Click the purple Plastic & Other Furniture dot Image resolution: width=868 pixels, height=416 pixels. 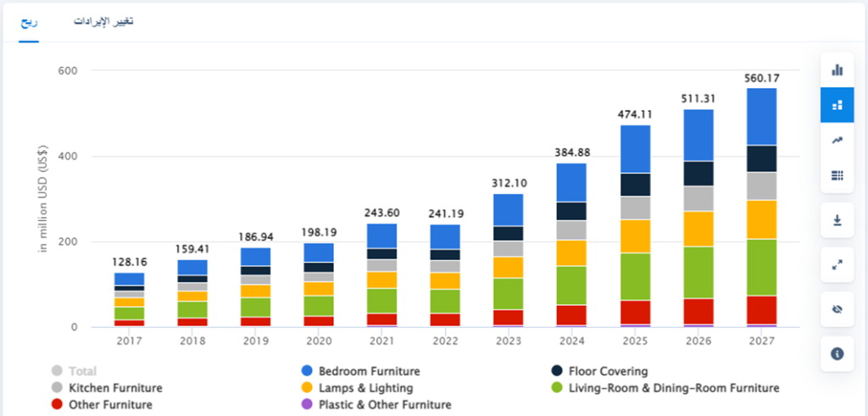click(307, 405)
